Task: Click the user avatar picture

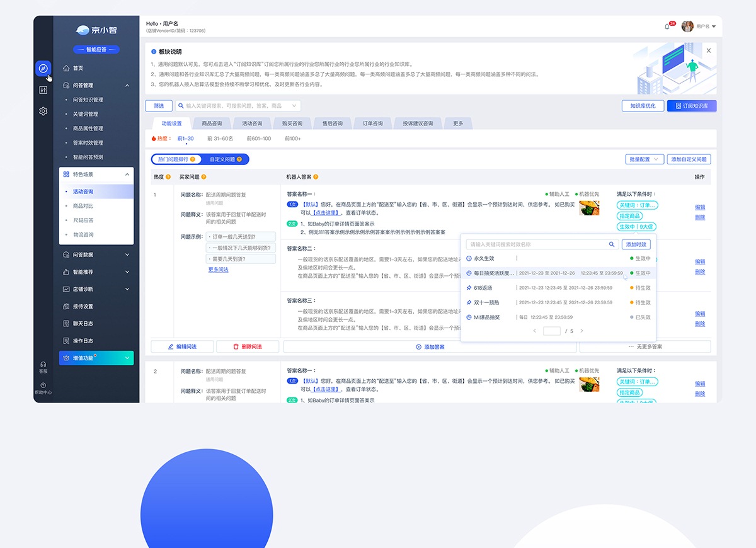Action: 687,26
